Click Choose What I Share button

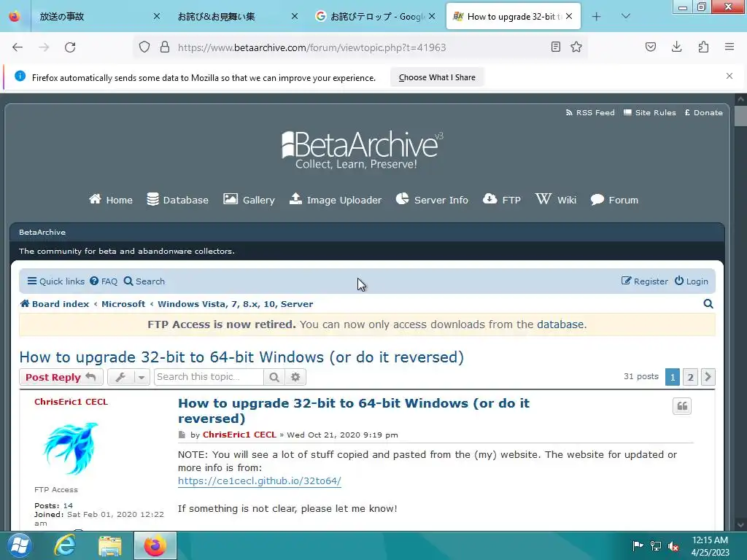(x=437, y=77)
